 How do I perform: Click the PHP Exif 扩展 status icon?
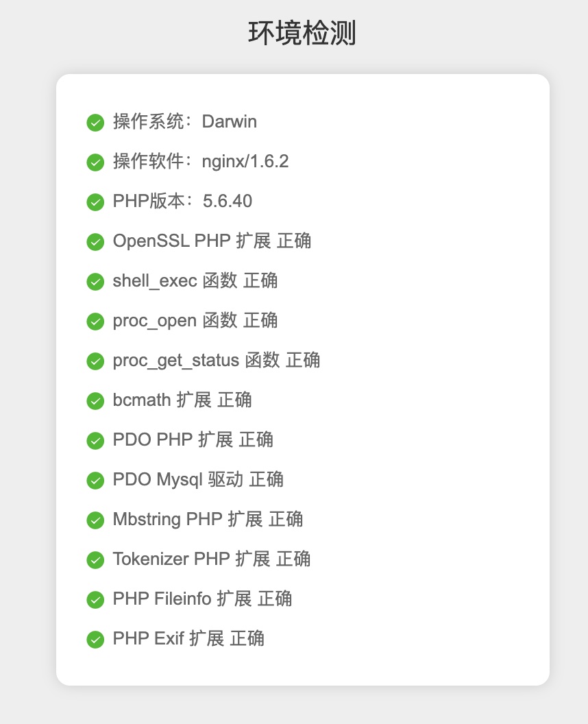[95, 639]
